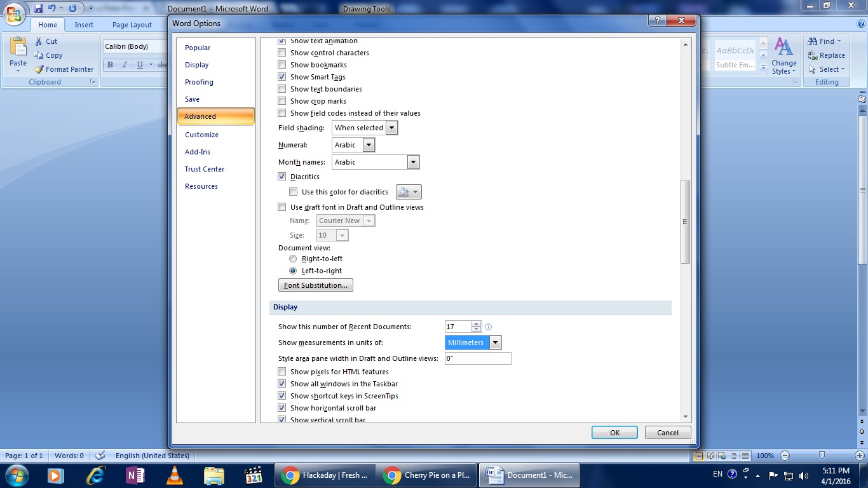The image size is (868, 488).
Task: Click Style area pane width field
Action: 478,358
